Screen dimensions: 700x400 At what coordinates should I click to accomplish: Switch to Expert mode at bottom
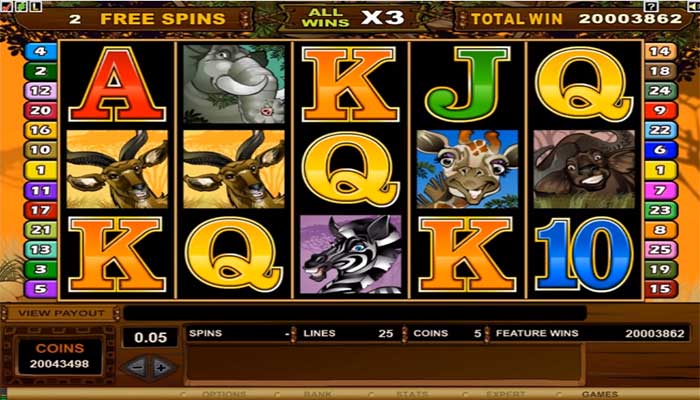tap(505, 395)
